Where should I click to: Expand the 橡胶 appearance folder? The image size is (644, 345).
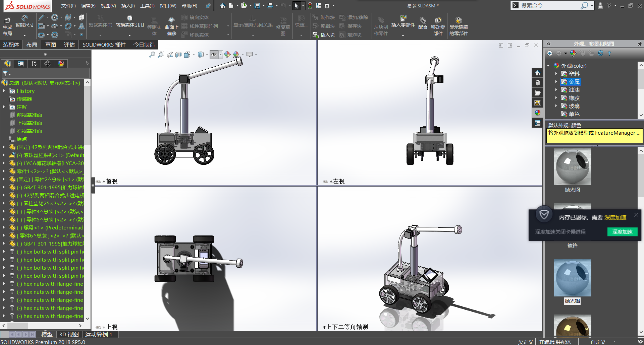coord(556,98)
